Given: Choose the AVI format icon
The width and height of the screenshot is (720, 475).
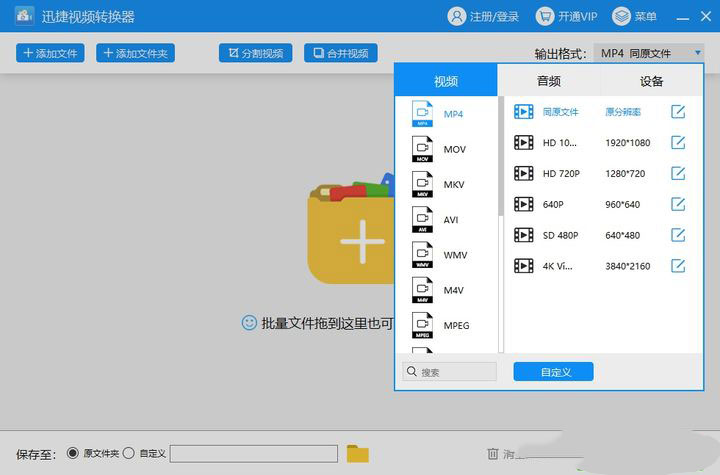Looking at the screenshot, I should (x=423, y=220).
